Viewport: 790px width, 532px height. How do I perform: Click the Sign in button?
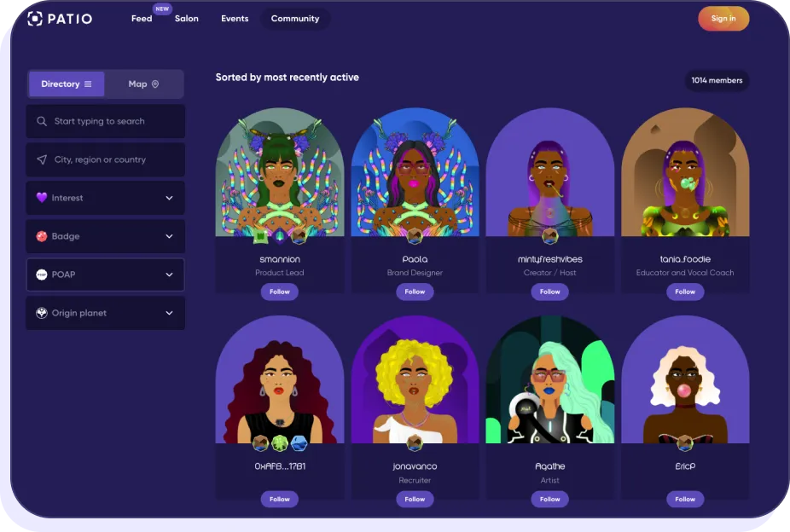[x=723, y=19]
